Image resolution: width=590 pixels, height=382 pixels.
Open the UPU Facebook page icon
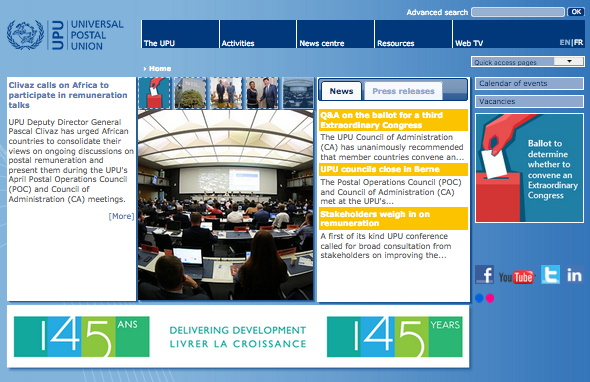484,274
